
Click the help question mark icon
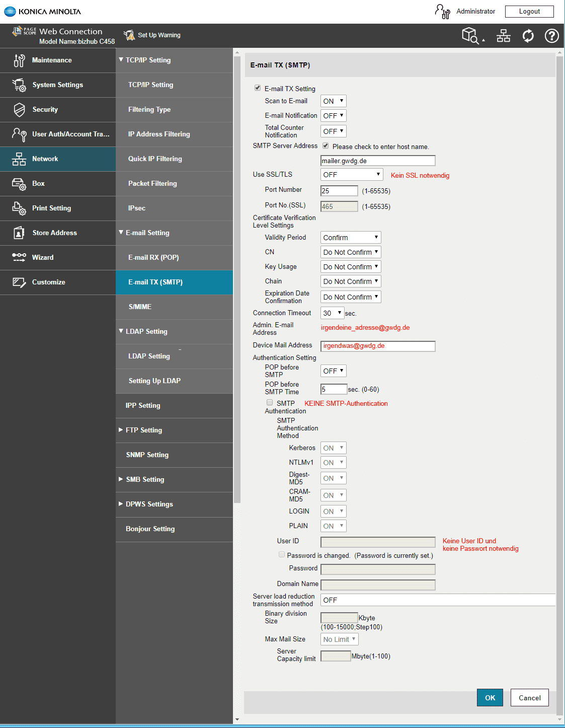click(x=552, y=36)
